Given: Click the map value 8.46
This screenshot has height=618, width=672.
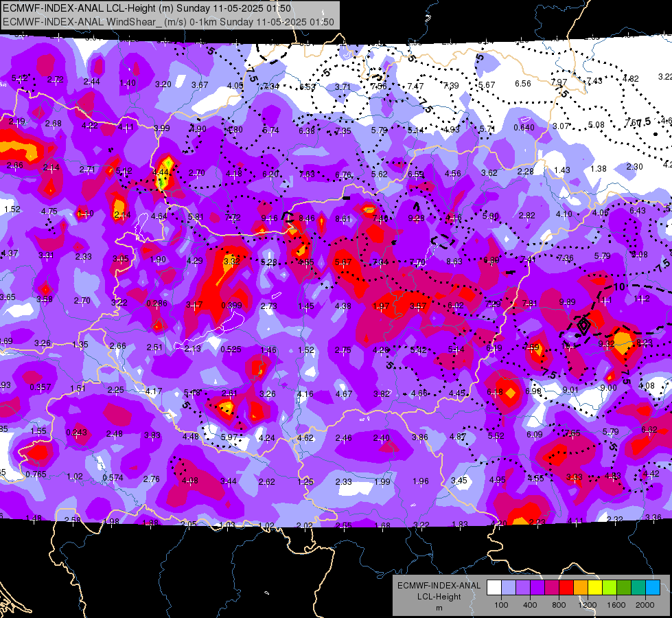Looking at the screenshot, I should click(306, 218).
